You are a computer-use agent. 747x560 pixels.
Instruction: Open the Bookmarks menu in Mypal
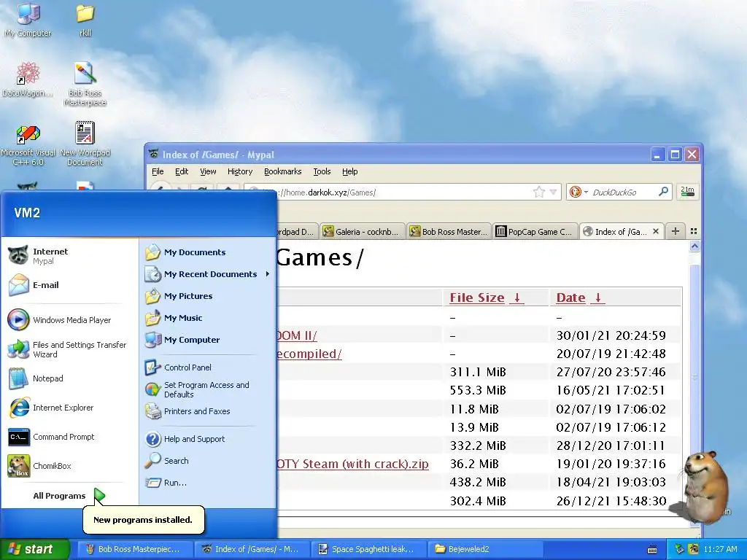pyautogui.click(x=282, y=171)
